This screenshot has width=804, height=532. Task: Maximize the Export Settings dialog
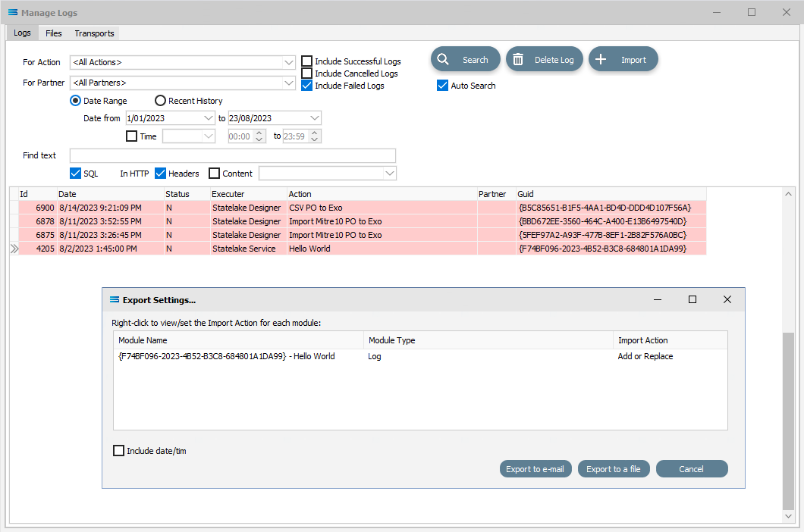693,299
